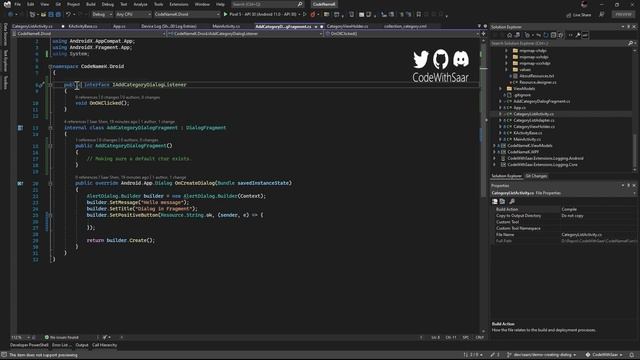This screenshot has width=640, height=360.
Task: Collapse the OnCreateDialog method outline toggle
Action: pos(50,183)
